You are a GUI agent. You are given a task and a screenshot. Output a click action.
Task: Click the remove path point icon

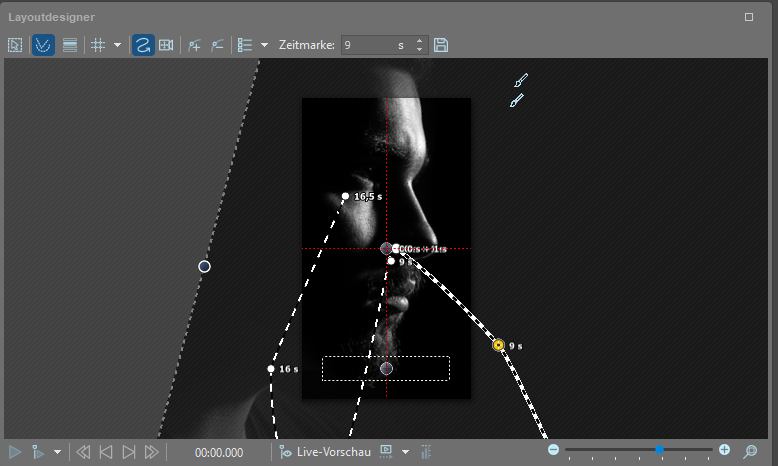point(217,45)
